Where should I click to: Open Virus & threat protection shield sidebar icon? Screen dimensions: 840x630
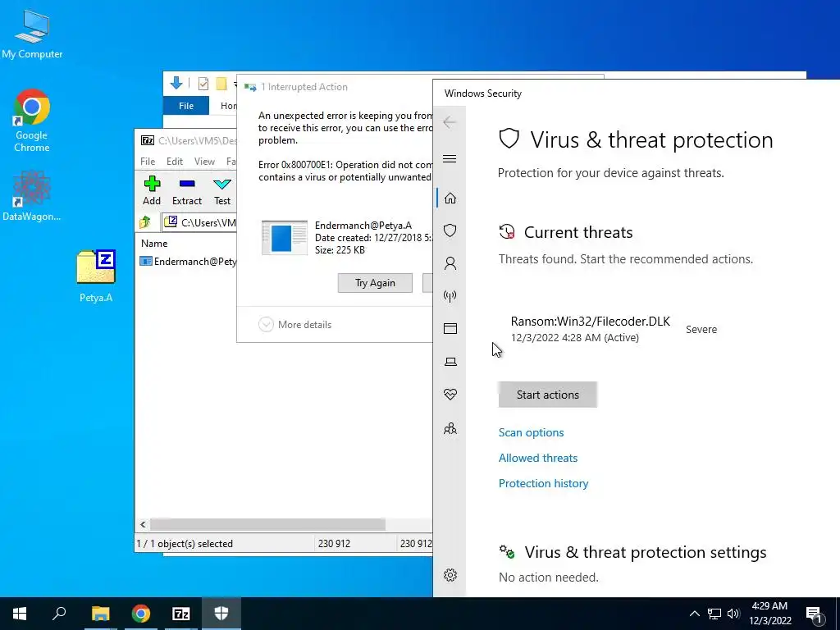pyautogui.click(x=450, y=231)
